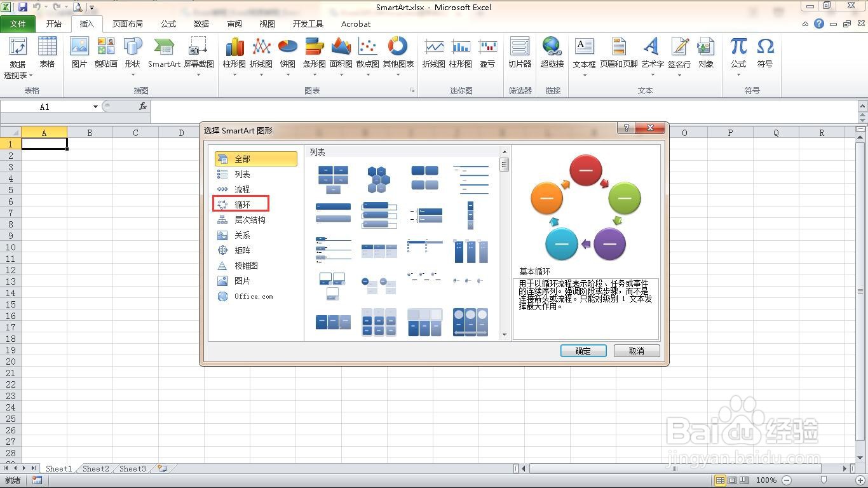Insert a symbol (符号)

(x=765, y=53)
